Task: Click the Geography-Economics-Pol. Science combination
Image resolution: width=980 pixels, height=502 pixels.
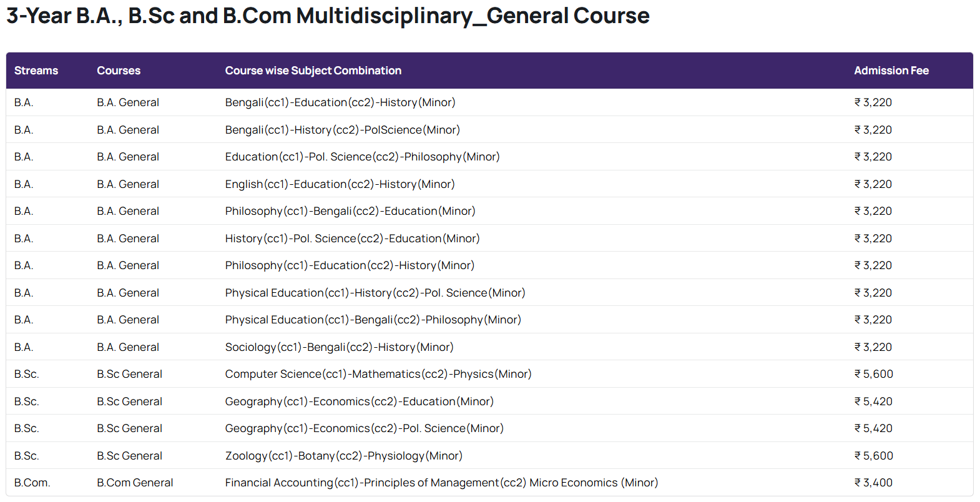Action: click(364, 428)
